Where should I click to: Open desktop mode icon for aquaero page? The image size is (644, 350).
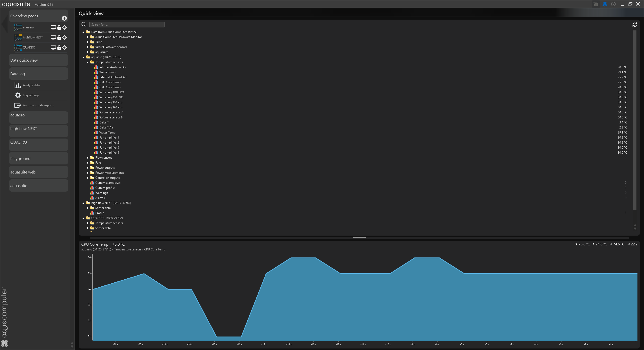(x=53, y=27)
